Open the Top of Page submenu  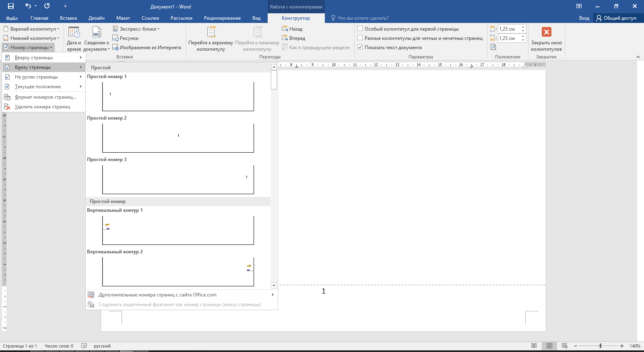click(43, 58)
